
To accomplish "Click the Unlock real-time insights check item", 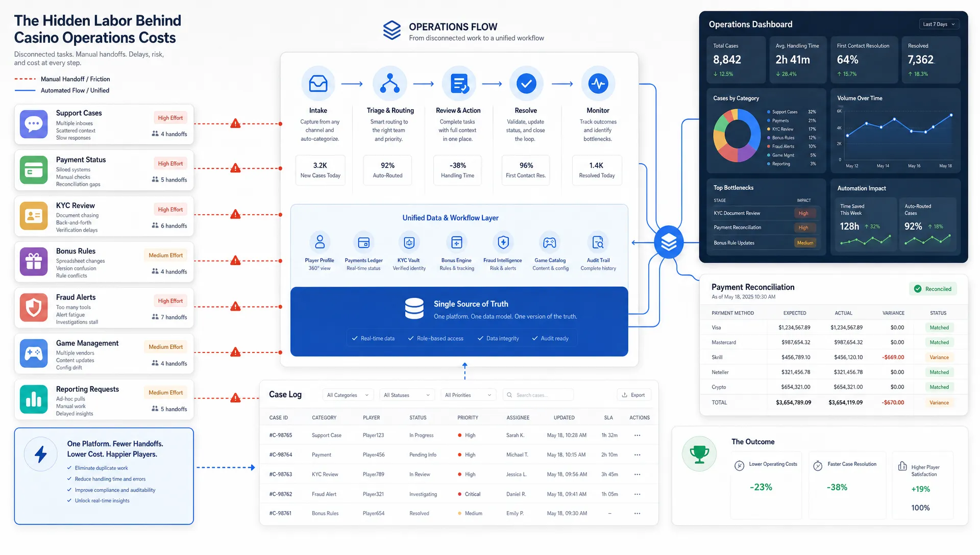I will (x=98, y=500).
